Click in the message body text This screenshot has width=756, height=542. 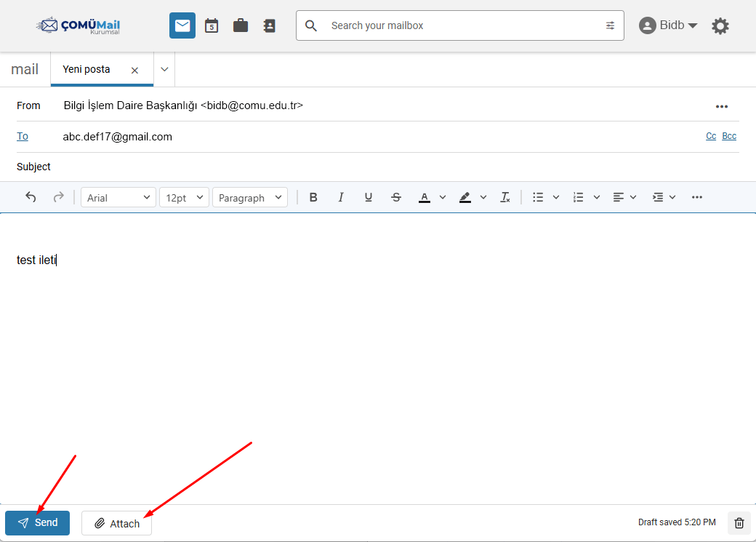point(36,260)
